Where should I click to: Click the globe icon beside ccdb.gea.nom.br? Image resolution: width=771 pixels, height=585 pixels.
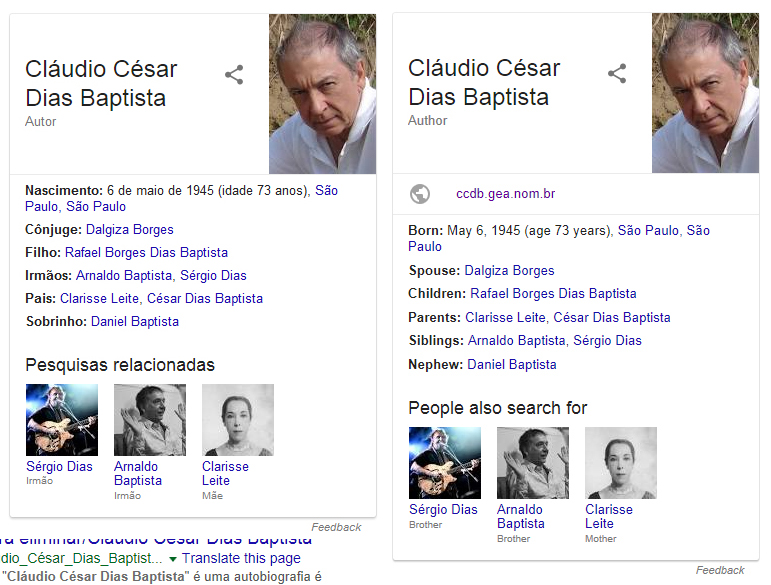click(x=420, y=194)
